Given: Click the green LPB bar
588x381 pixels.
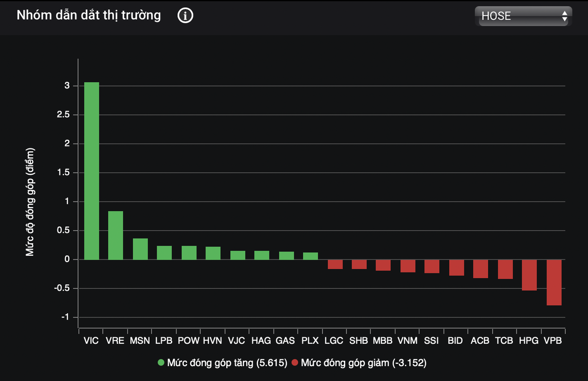Looking at the screenshot, I should [164, 253].
